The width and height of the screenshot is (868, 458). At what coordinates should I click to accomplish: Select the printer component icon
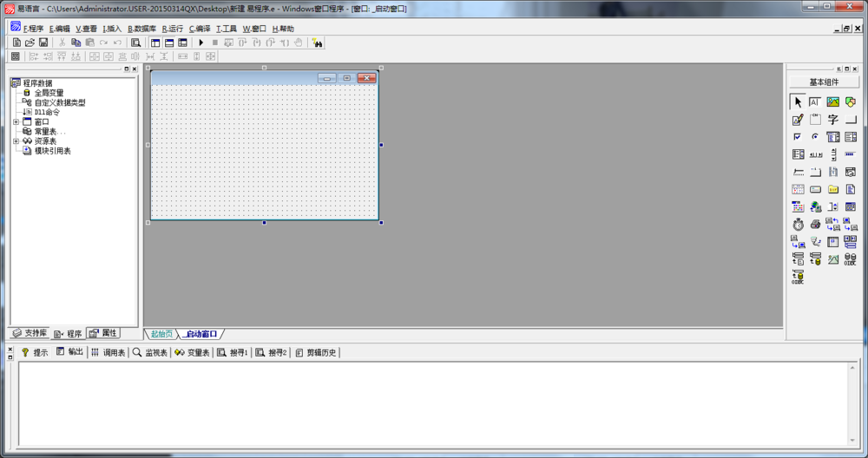(x=815, y=224)
